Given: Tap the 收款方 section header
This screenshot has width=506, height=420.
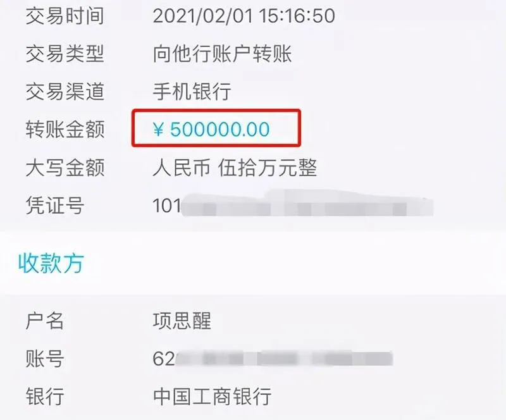Looking at the screenshot, I should tap(51, 263).
